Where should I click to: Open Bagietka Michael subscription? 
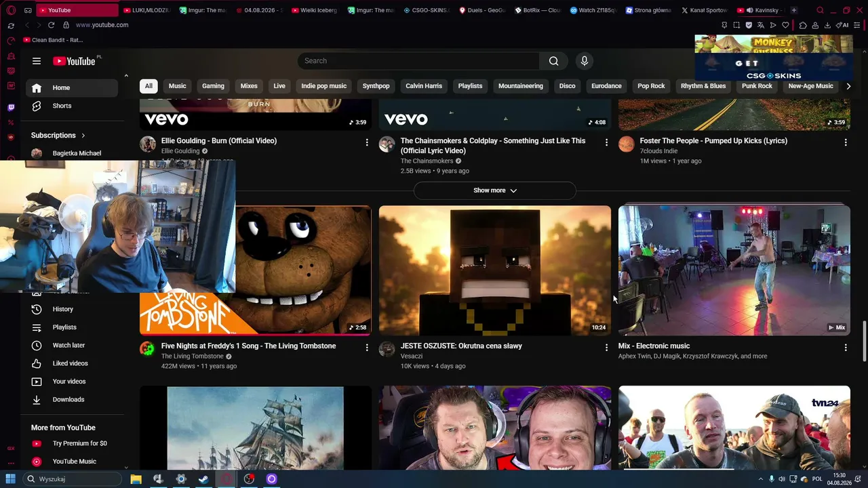[73, 153]
